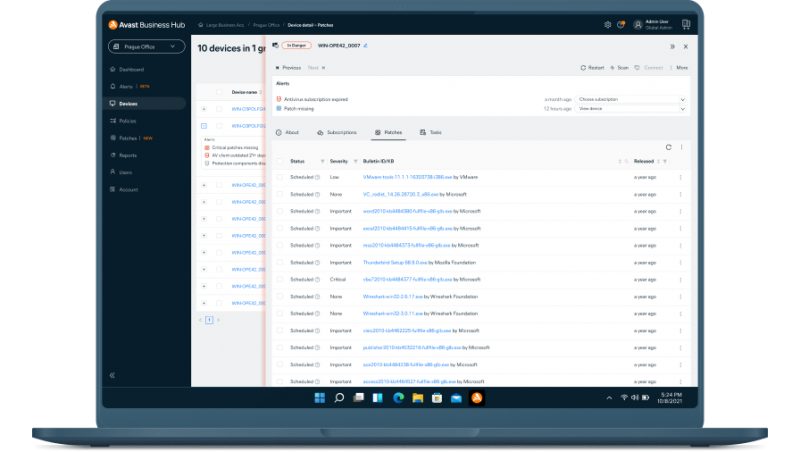Open VMware tools patch link
Viewport: 800px width, 452px height.
tap(407, 177)
